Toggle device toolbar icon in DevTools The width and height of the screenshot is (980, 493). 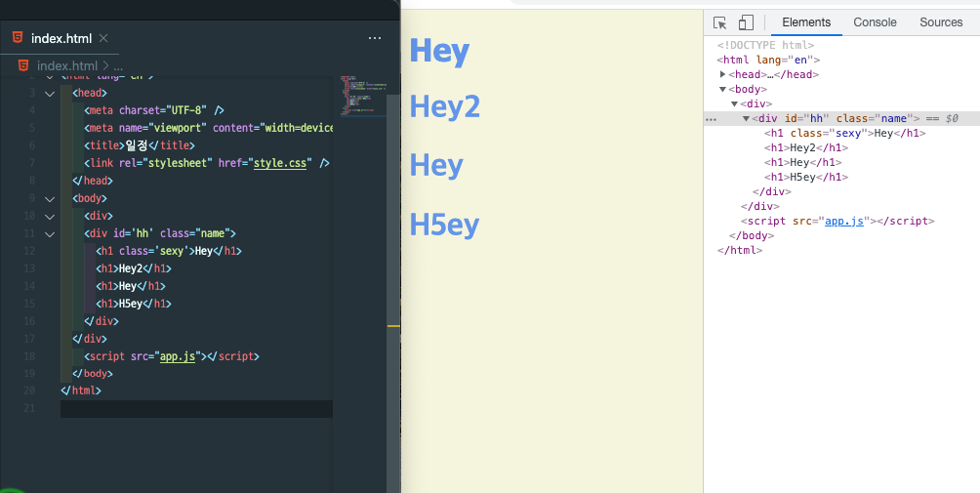(x=746, y=23)
